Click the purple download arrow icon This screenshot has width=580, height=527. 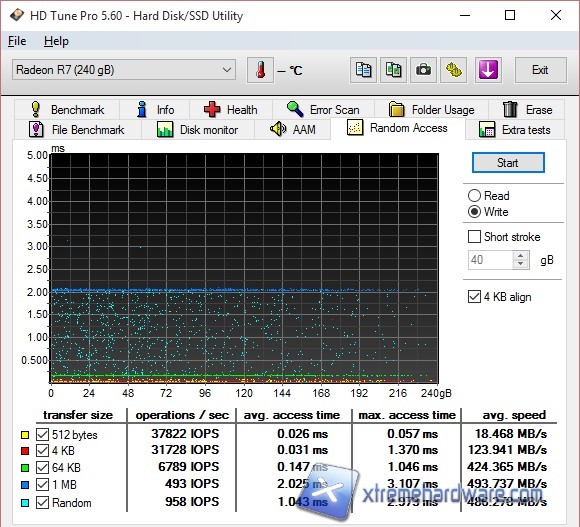(x=488, y=70)
